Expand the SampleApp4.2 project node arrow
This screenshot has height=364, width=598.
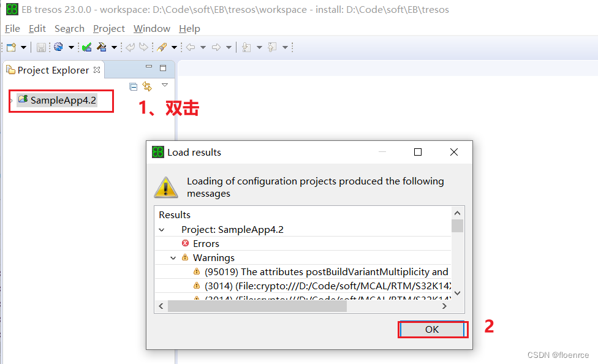[x=12, y=100]
